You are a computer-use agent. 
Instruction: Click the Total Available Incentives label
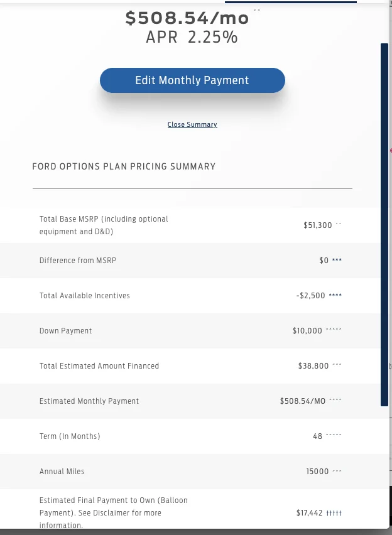[85, 296]
